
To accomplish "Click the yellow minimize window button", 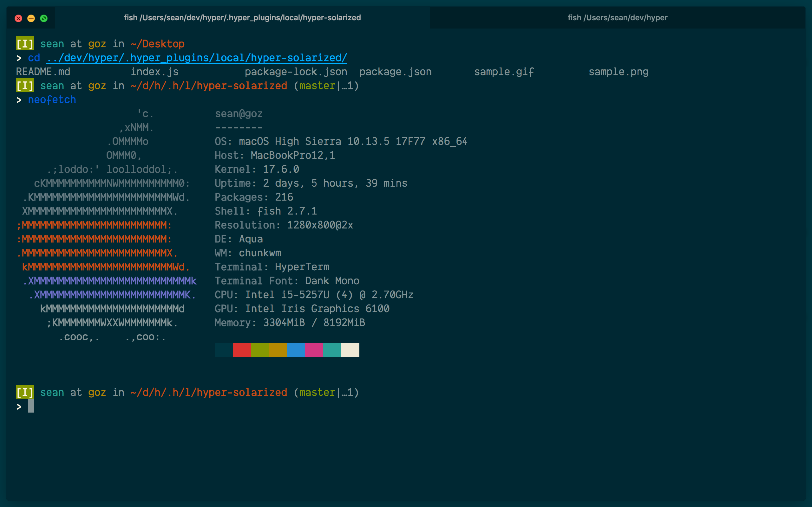I will pyautogui.click(x=31, y=18).
